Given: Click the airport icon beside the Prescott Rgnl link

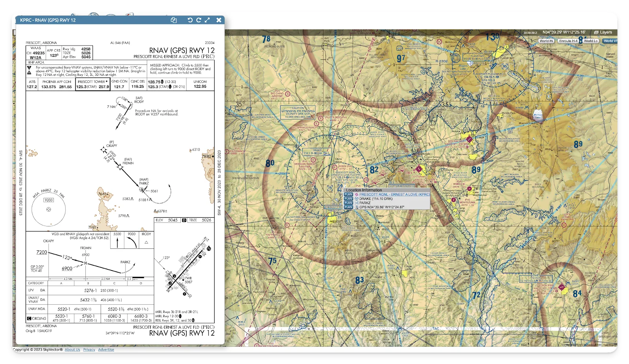Looking at the screenshot, I should (357, 195).
